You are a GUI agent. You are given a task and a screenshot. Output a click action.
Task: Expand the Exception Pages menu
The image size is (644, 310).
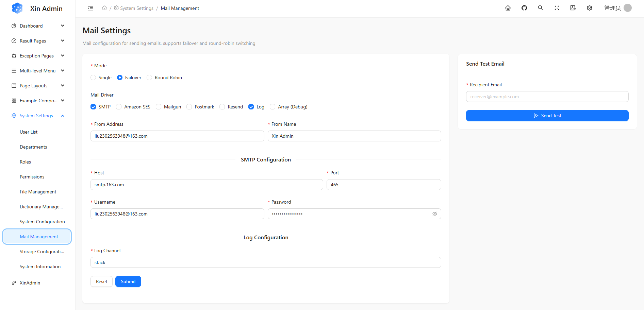pyautogui.click(x=37, y=56)
